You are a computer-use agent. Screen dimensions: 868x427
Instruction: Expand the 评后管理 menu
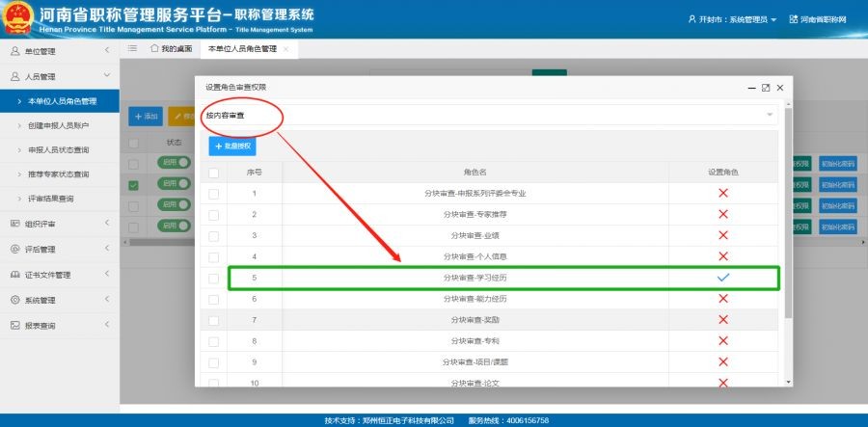(x=107, y=249)
